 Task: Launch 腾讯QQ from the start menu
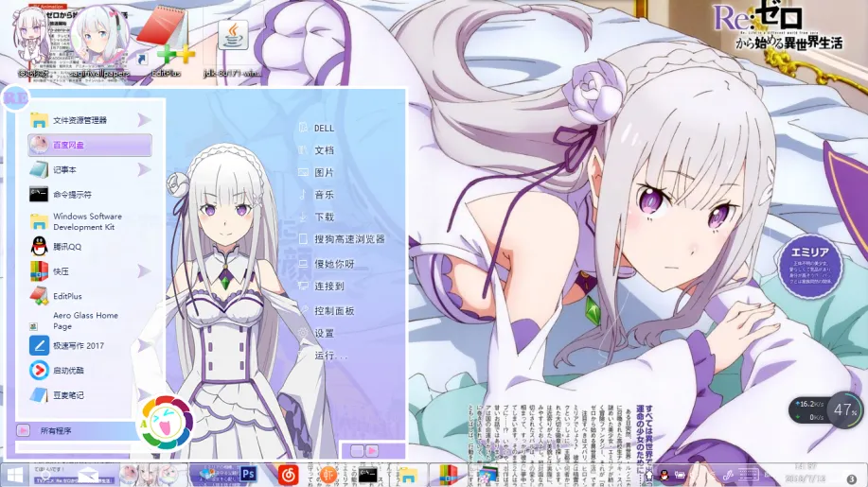pos(66,247)
